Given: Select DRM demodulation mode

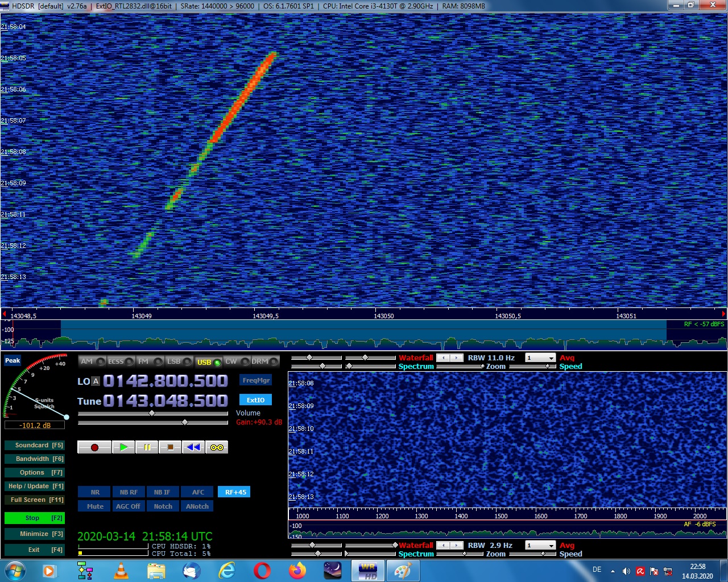Looking at the screenshot, I should pos(266,361).
